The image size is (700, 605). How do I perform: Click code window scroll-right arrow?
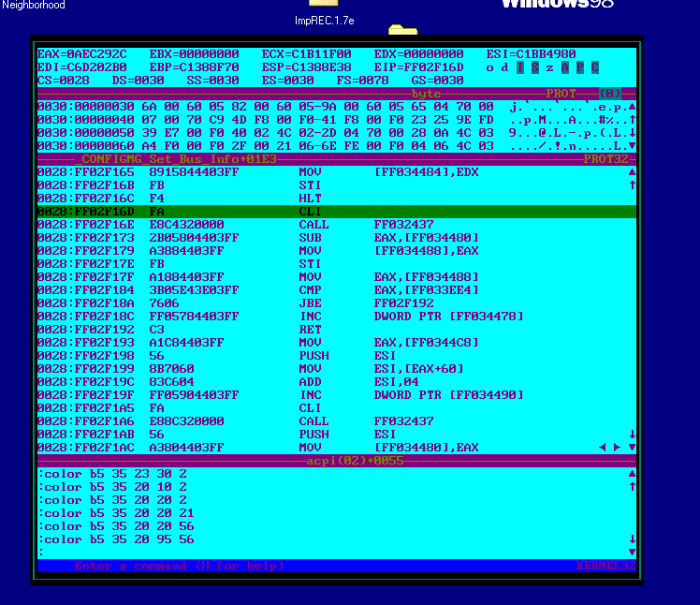(617, 448)
